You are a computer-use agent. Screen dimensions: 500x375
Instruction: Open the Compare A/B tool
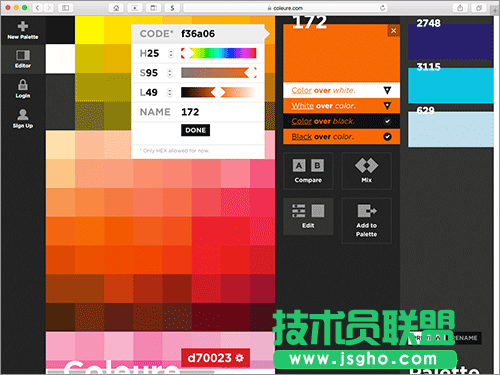[308, 171]
